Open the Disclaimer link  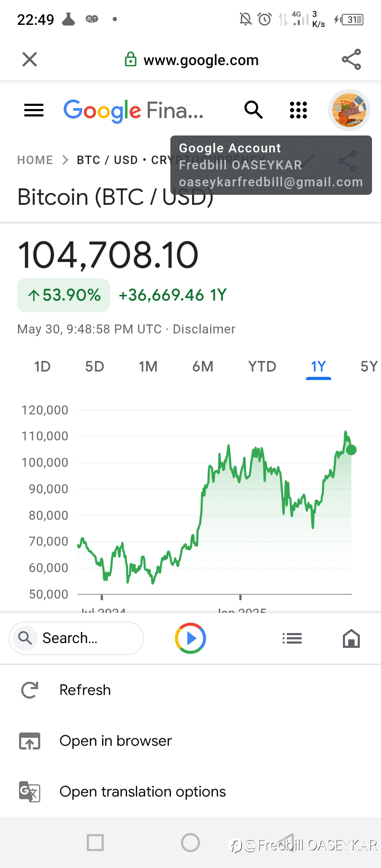click(x=204, y=329)
